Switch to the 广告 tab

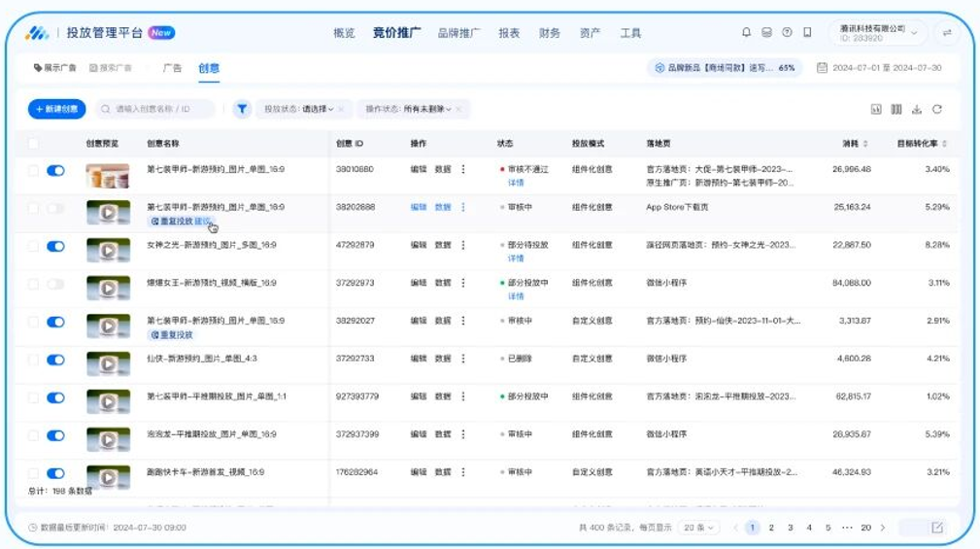tap(172, 68)
